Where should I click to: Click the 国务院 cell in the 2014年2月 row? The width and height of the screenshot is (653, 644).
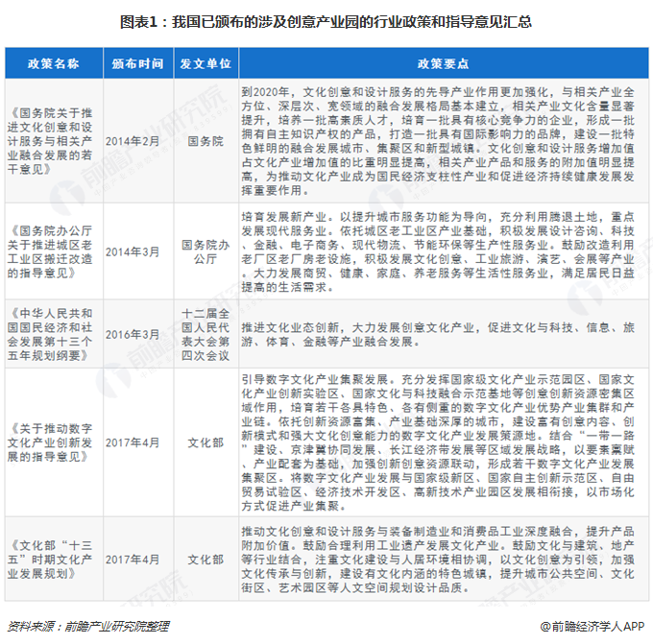pyautogui.click(x=204, y=140)
